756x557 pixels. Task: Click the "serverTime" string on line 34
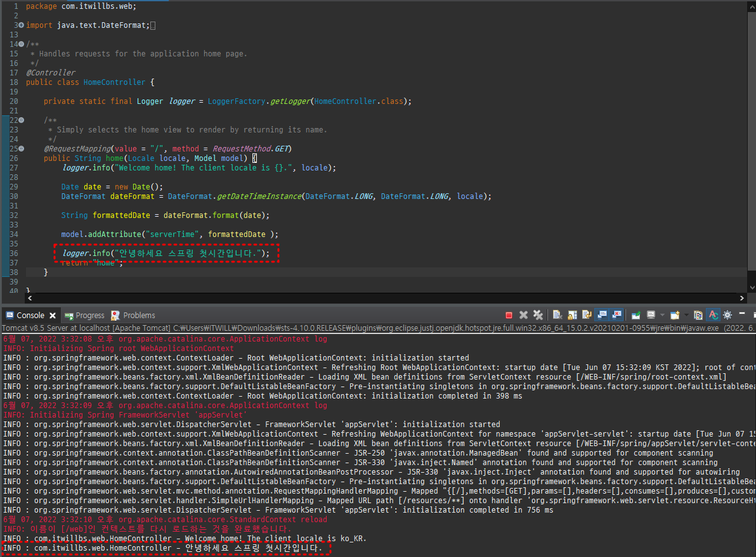173,234
